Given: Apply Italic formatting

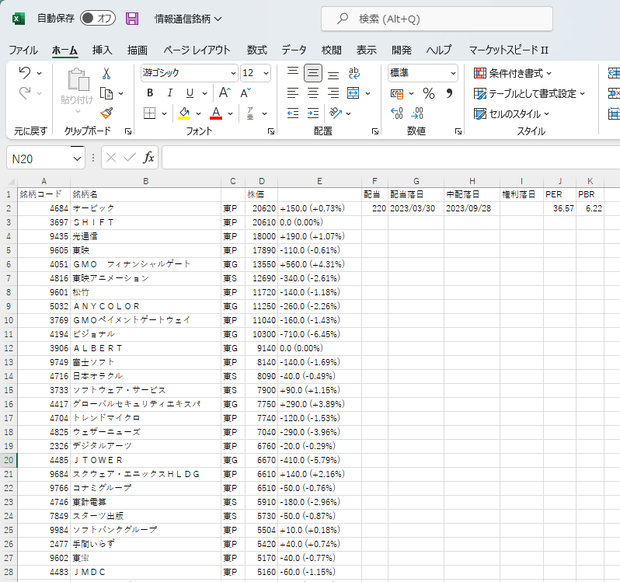Looking at the screenshot, I should (170, 93).
